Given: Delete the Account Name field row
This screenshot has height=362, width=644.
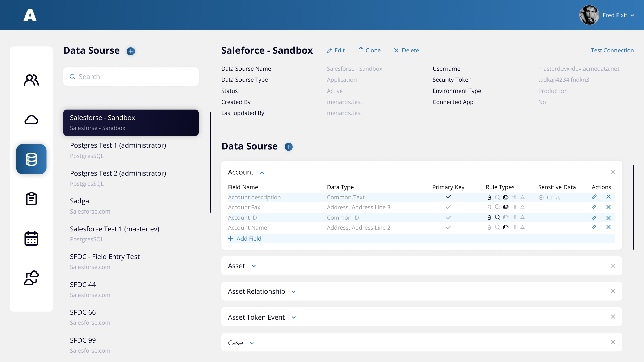Looking at the screenshot, I should point(608,227).
